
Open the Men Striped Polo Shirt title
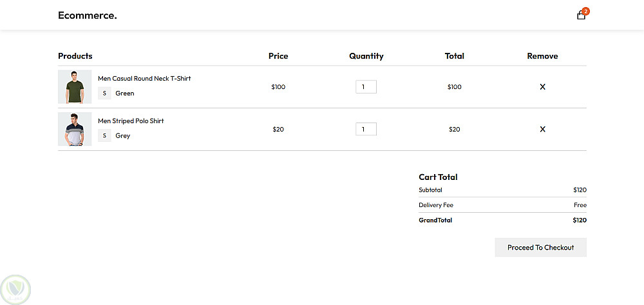[131, 121]
